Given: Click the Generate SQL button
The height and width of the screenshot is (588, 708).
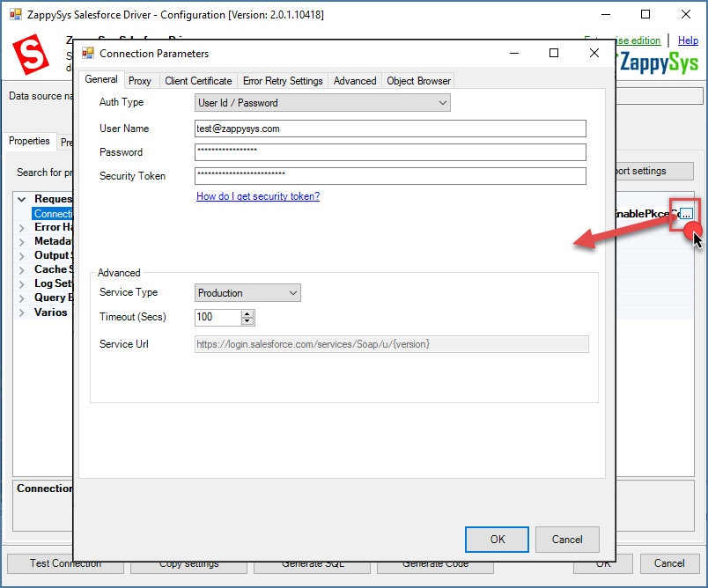Looking at the screenshot, I should pos(313,567).
